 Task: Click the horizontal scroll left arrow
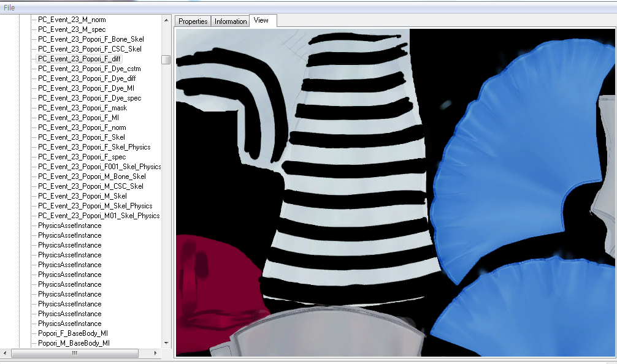6,353
